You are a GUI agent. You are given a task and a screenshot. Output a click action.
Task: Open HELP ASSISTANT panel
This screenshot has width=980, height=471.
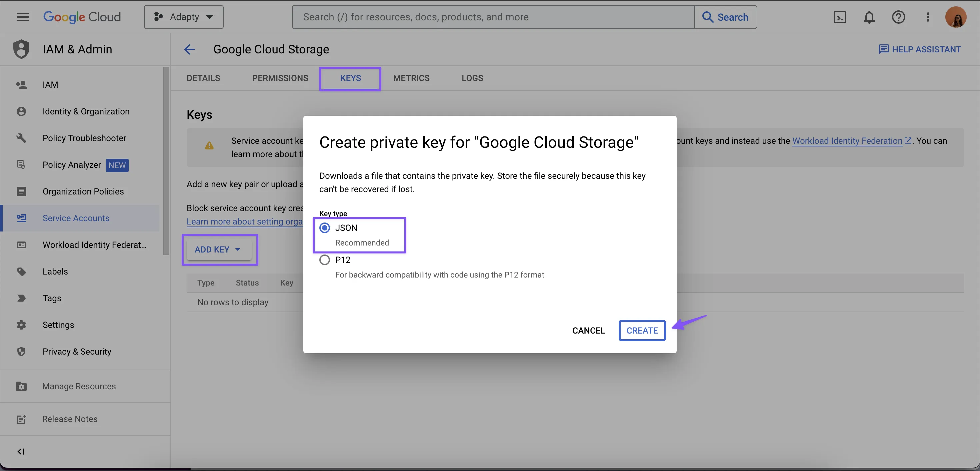[920, 49]
